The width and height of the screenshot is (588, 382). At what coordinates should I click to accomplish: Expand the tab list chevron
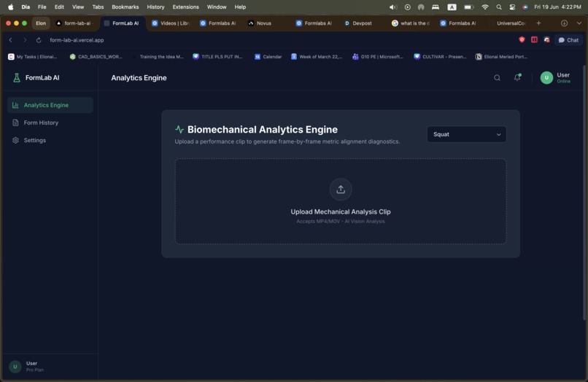[579, 23]
